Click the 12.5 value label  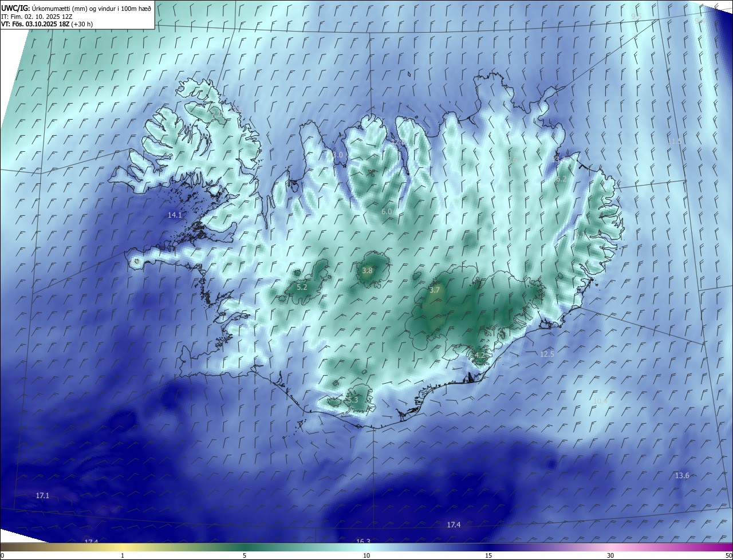(547, 354)
